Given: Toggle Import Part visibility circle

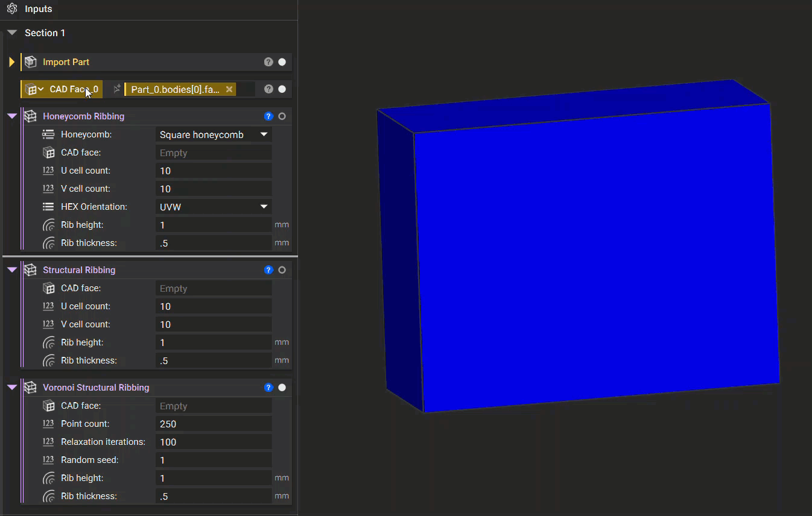Looking at the screenshot, I should point(281,61).
